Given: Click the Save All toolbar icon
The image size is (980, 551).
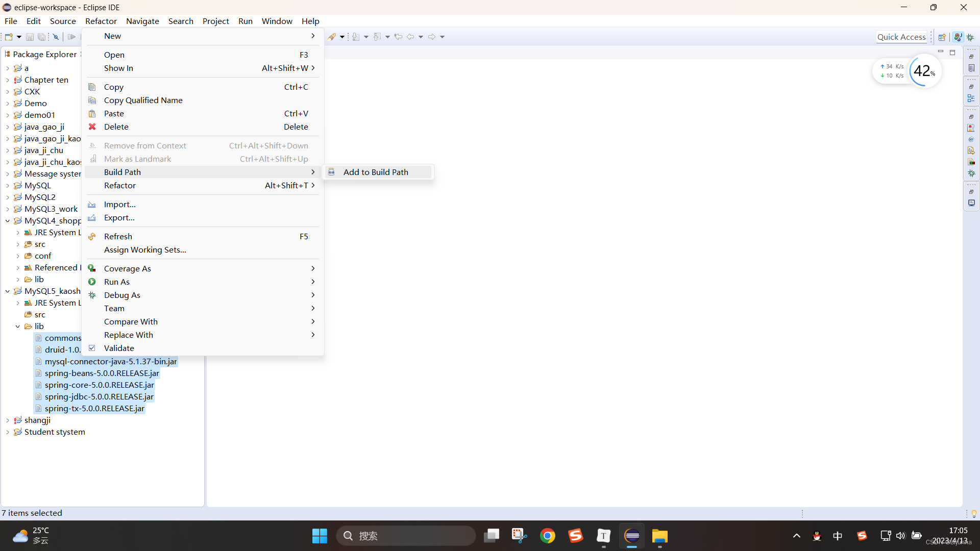Looking at the screenshot, I should (41, 37).
